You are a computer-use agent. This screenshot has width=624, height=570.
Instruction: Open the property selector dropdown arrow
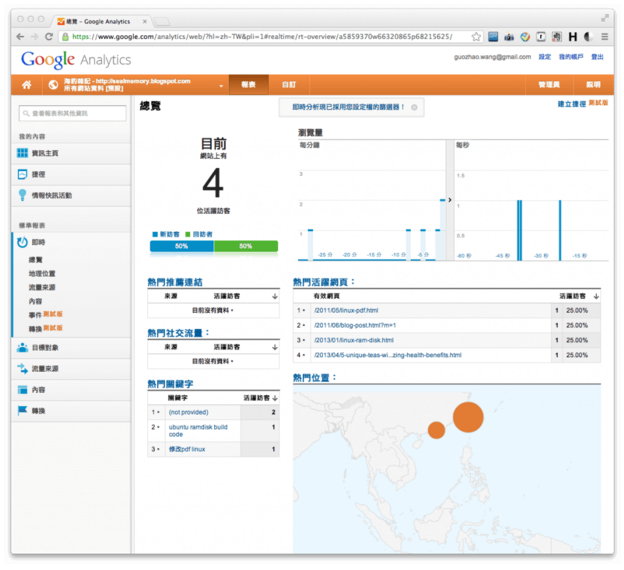[221, 86]
